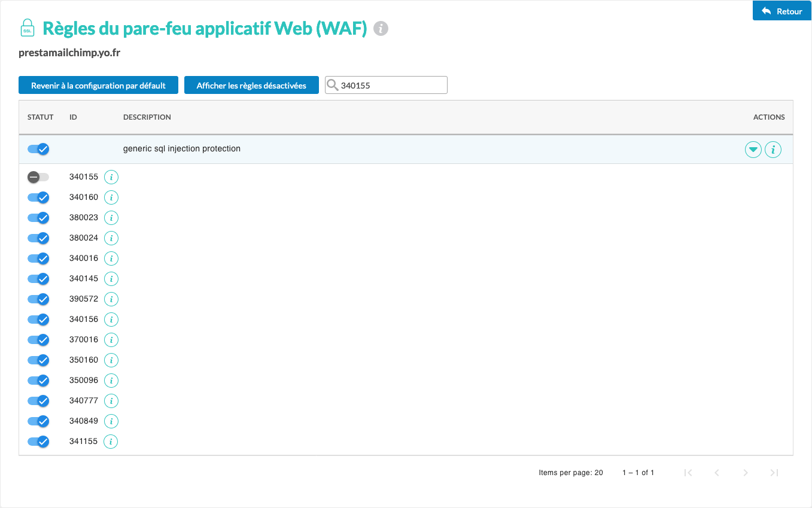
Task: Open info for rule 340145
Action: point(111,279)
